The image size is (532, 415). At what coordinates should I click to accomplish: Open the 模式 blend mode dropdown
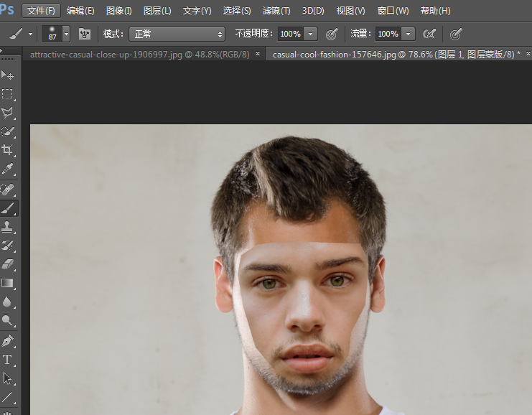[x=177, y=34]
